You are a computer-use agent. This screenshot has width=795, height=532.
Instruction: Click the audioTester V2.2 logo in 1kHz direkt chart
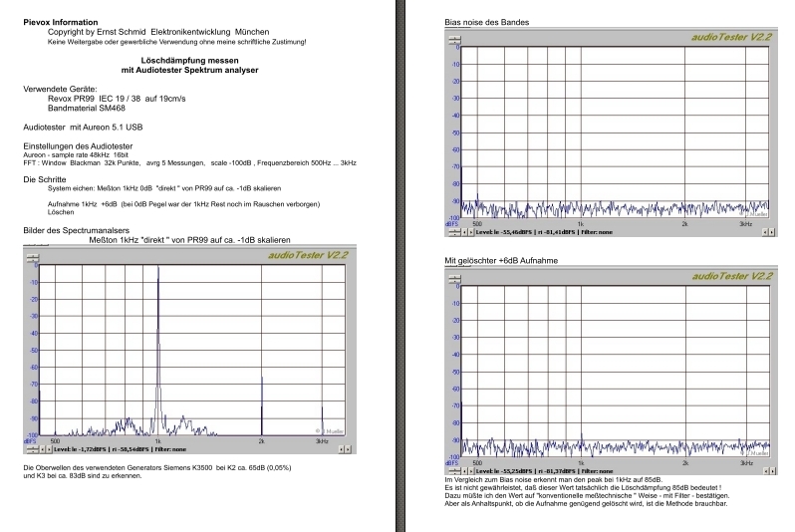pyautogui.click(x=308, y=255)
